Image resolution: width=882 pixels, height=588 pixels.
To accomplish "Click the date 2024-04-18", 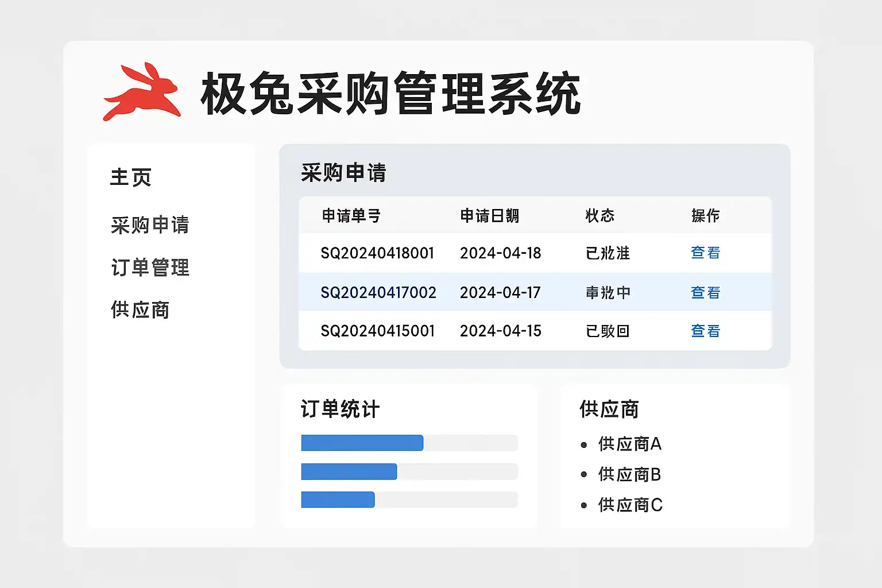I will pos(501,253).
